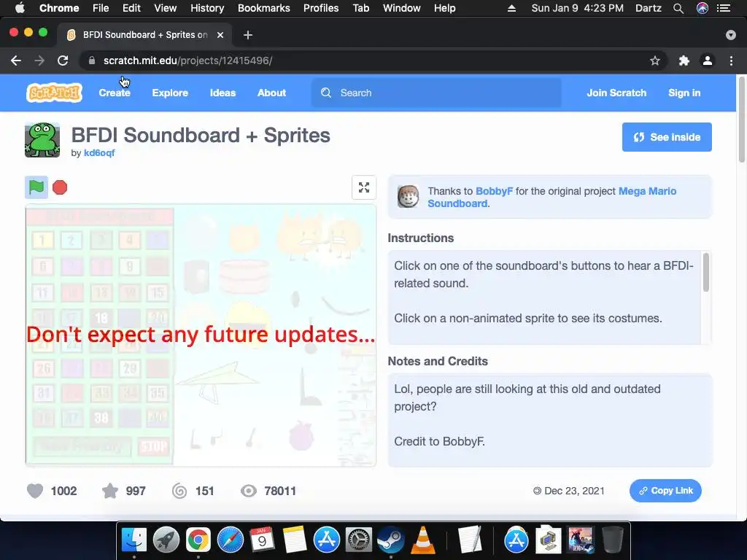
Task: Stop the project with red stop button
Action: (60, 187)
